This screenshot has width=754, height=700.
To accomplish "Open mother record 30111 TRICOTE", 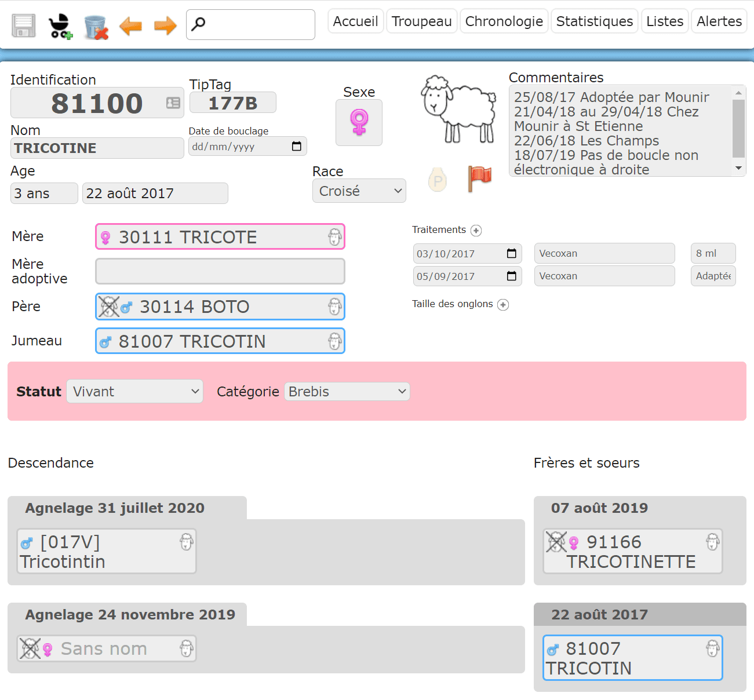I will pos(220,237).
